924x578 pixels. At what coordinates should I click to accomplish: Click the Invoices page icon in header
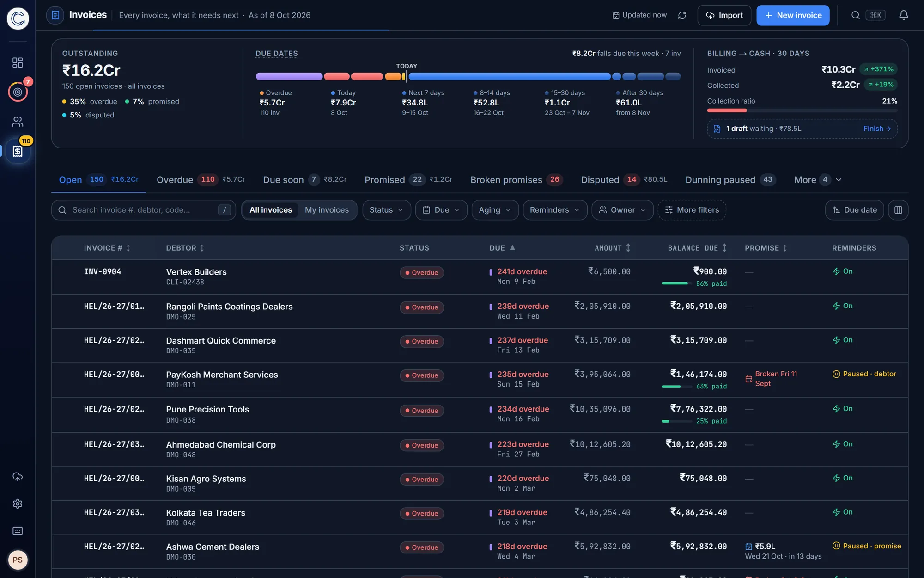coord(55,15)
